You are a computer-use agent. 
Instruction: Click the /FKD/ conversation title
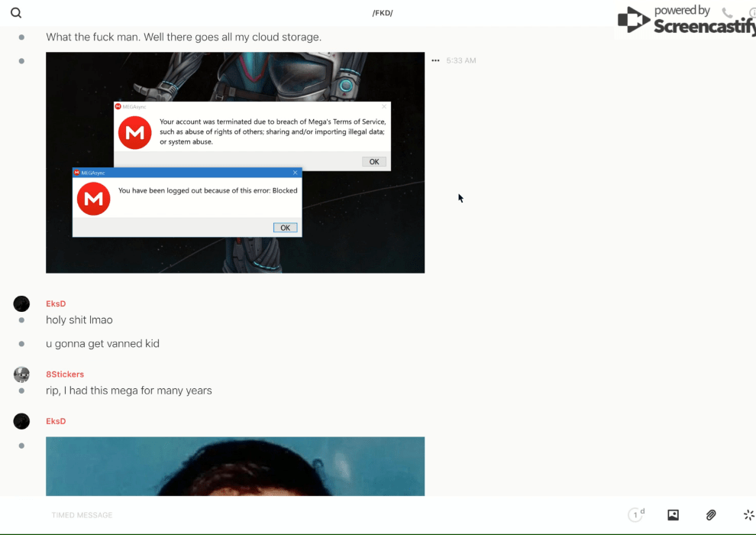pos(383,13)
